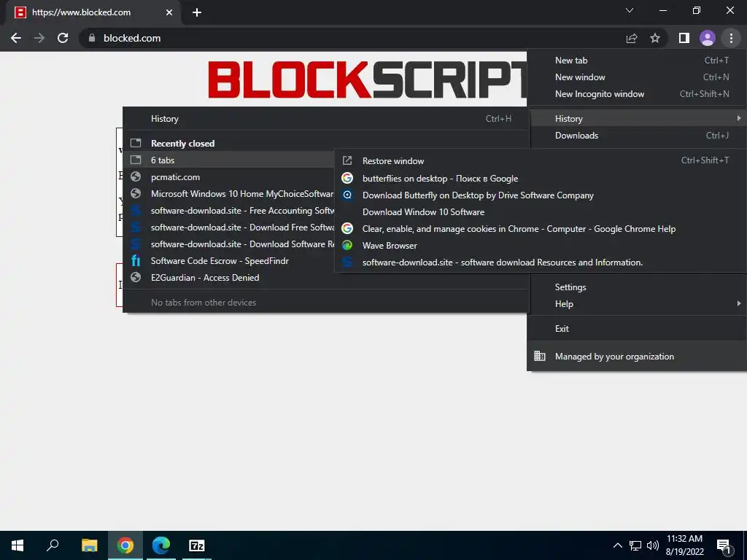The image size is (747, 560).
Task: Reopen software-download.site Resources and Information entry
Action: click(541, 262)
